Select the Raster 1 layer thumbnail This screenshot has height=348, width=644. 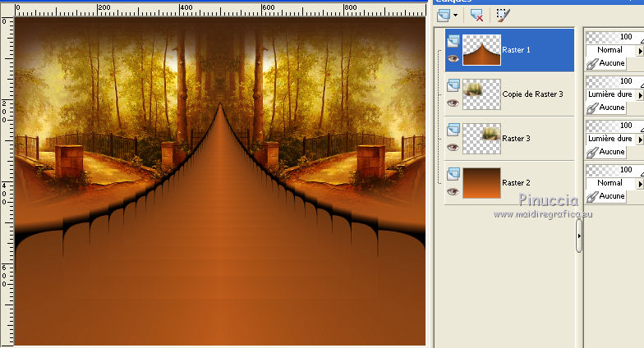(481, 50)
